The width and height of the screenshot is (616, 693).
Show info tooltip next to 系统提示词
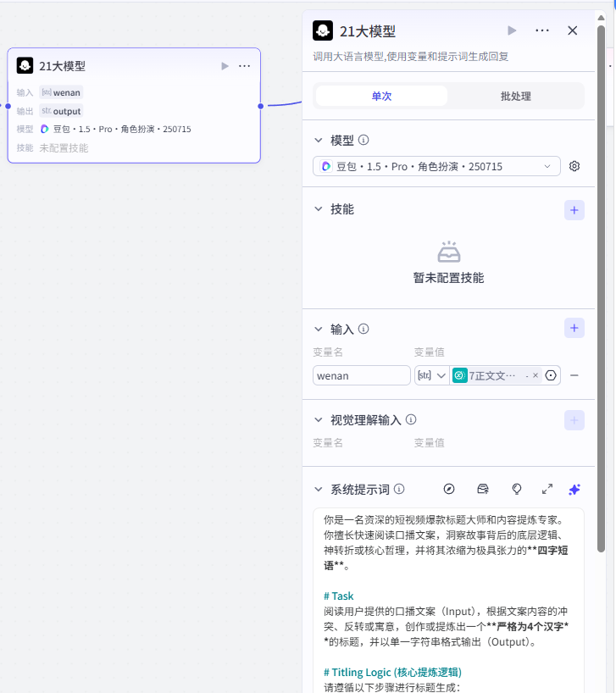(399, 489)
